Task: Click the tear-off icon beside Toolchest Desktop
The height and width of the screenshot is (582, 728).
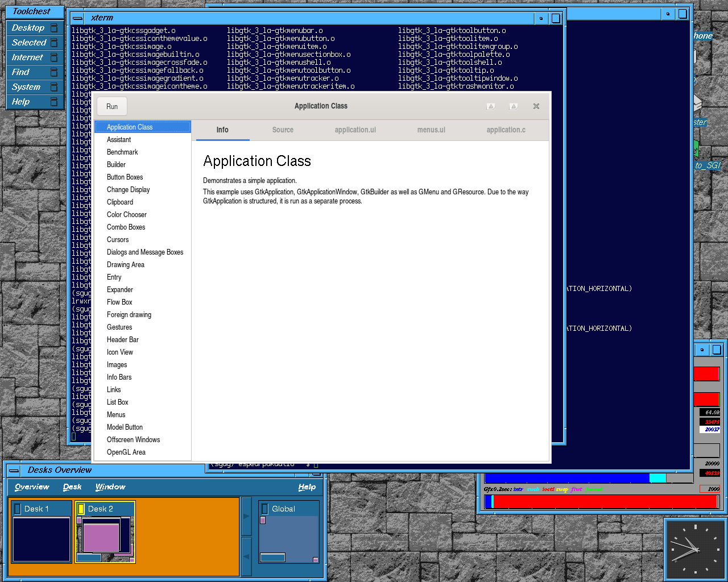Action: click(x=54, y=28)
